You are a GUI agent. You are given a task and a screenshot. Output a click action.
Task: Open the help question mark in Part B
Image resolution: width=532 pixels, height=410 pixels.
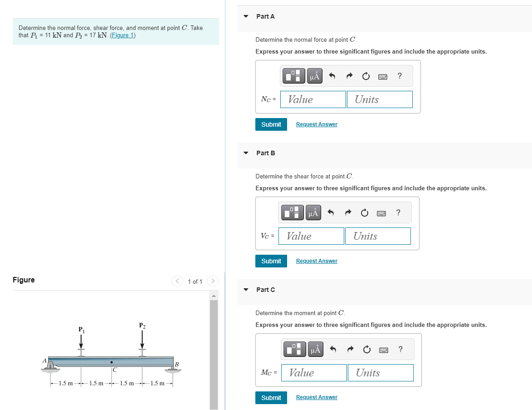click(x=398, y=212)
